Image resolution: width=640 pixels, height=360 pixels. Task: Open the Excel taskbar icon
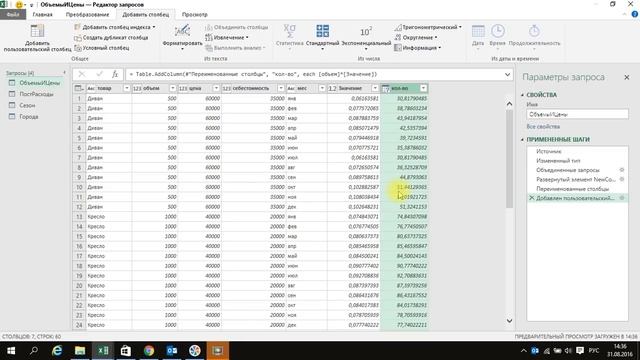pos(103,351)
